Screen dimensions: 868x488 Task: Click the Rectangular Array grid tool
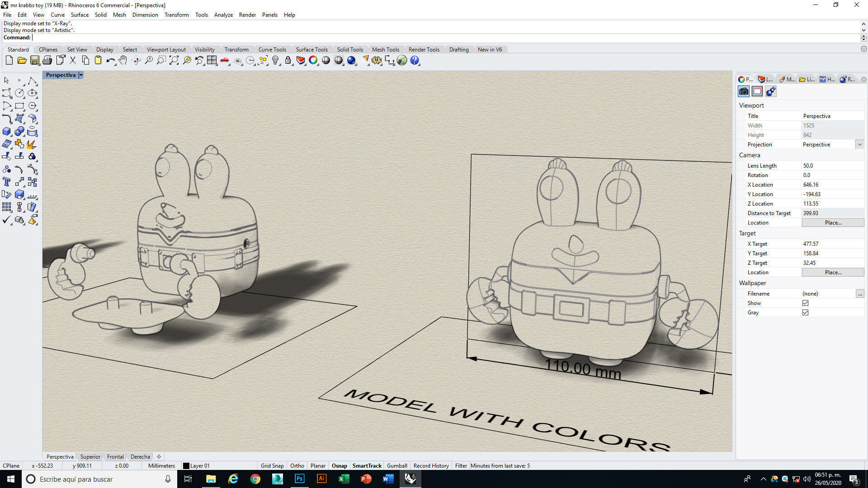click(6, 207)
